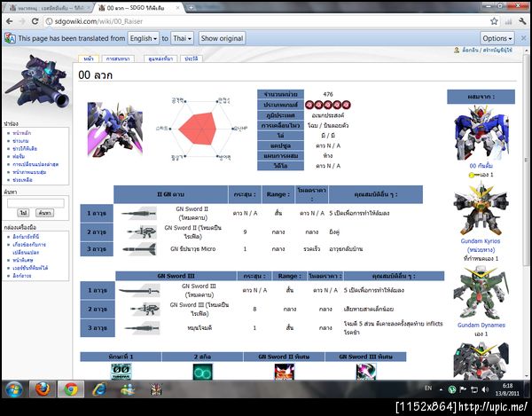Click the Skill 2 green rings icon

pyautogui.click(x=202, y=372)
